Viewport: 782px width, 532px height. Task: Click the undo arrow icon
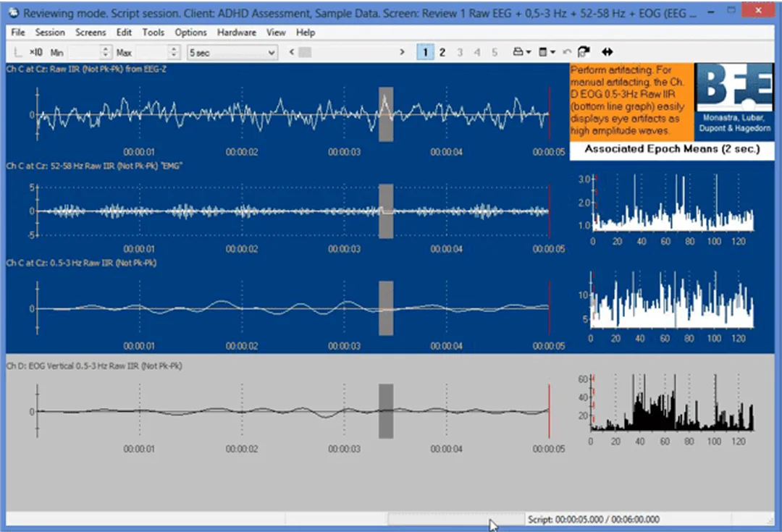tap(567, 52)
